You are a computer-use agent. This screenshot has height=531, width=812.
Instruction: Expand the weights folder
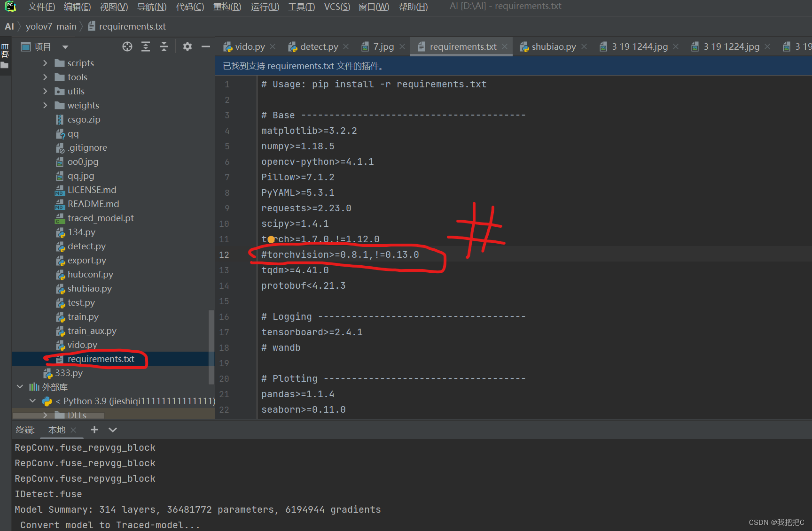[x=45, y=105]
